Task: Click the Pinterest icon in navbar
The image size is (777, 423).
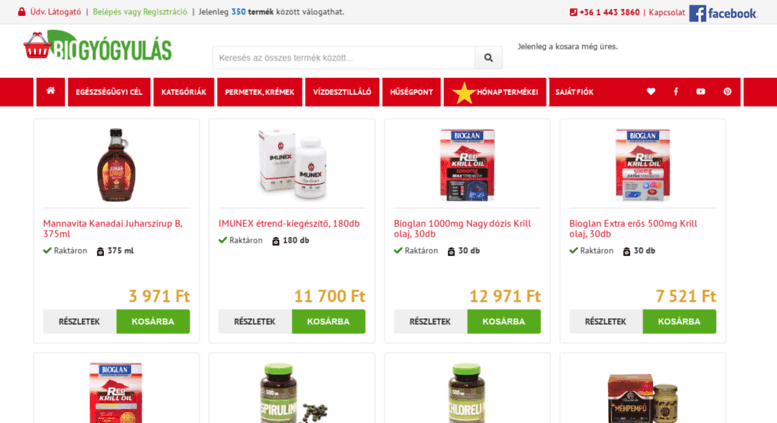Action: [727, 92]
